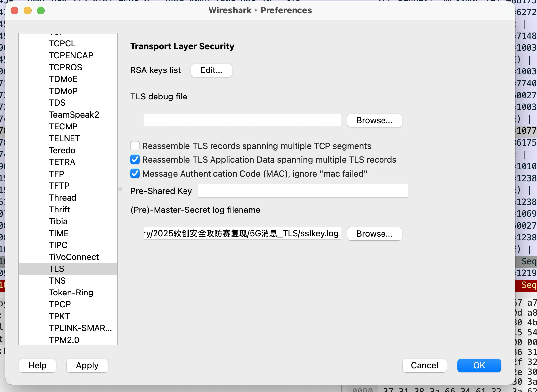Enable Reassemble TLS records spanning TCP segments checkbox
This screenshot has height=392, width=537.
[x=135, y=146]
